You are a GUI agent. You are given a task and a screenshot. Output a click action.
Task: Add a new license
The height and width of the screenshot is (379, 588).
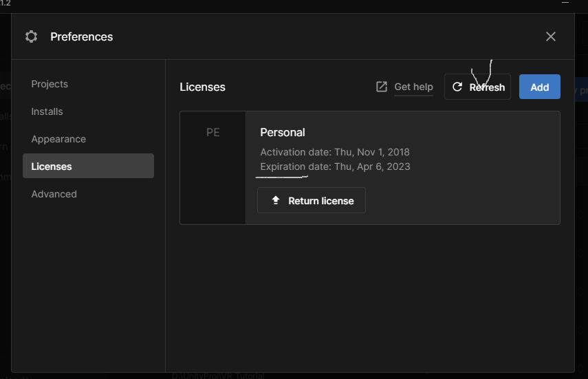coord(540,87)
